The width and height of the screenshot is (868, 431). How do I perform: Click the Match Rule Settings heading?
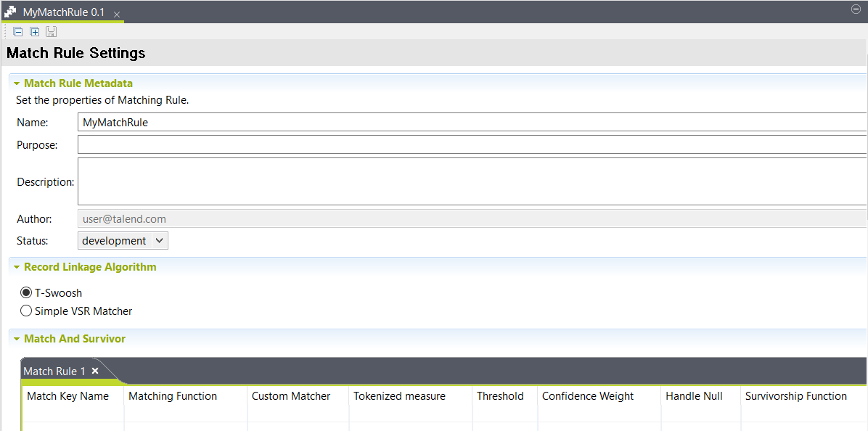75,53
